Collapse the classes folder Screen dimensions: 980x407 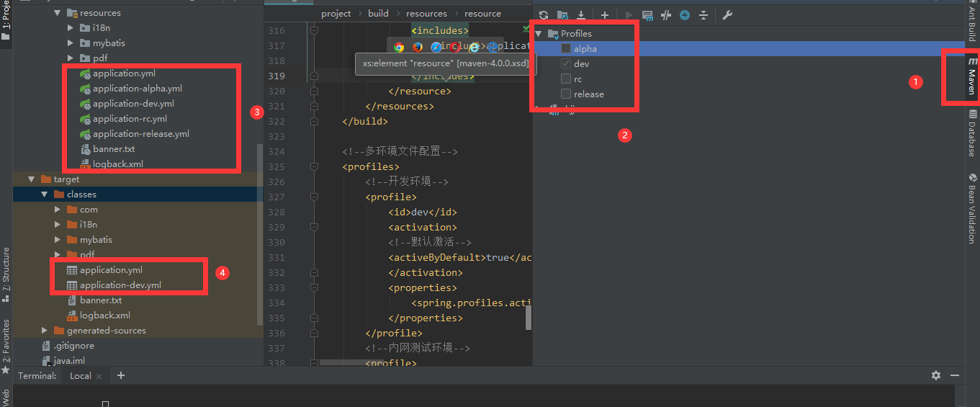pyautogui.click(x=44, y=194)
